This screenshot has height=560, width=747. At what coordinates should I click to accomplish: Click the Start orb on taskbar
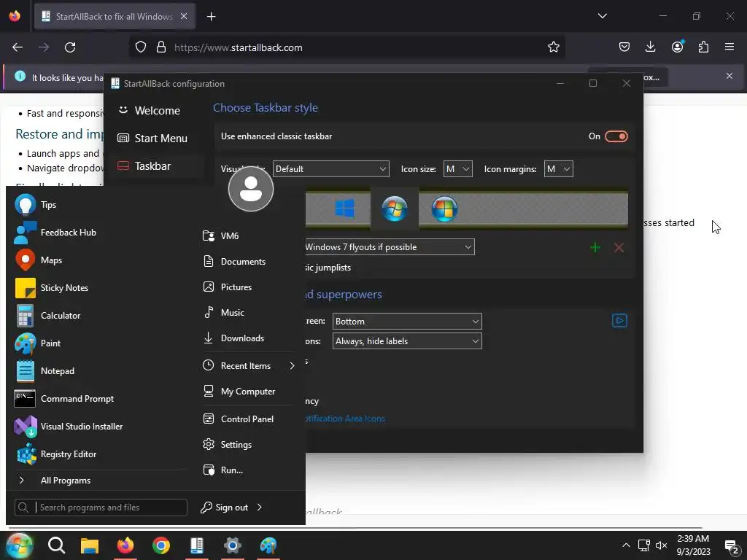(20, 545)
